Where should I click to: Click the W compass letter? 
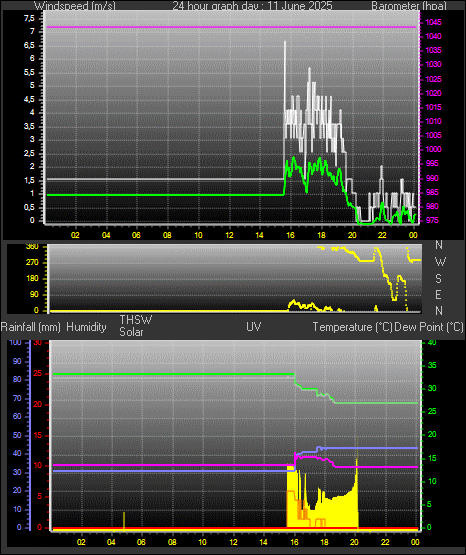[x=440, y=262]
